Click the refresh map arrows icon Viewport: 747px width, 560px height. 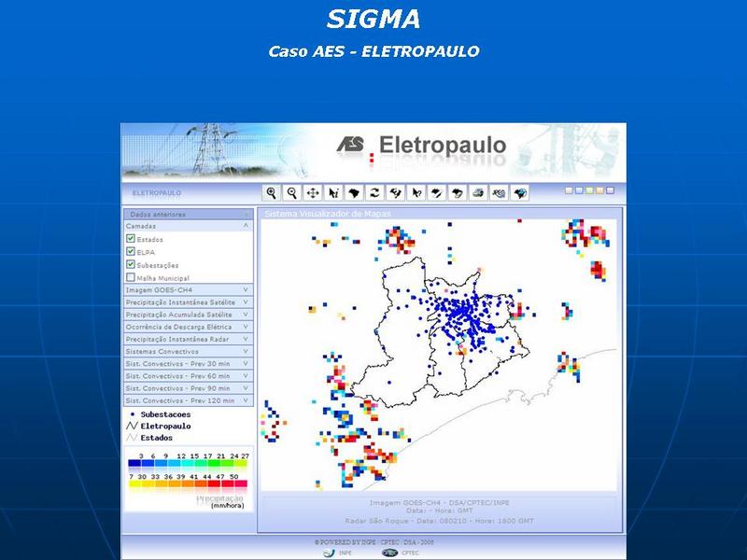pos(375,193)
